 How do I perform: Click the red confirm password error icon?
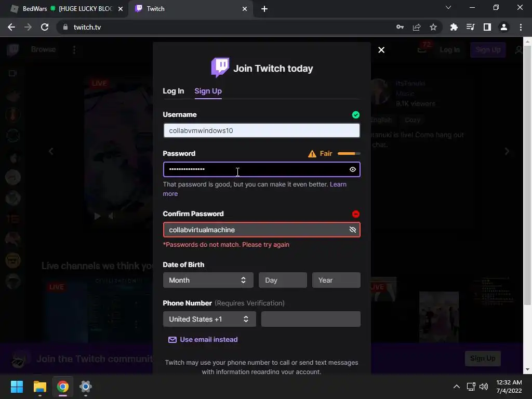[x=355, y=214]
